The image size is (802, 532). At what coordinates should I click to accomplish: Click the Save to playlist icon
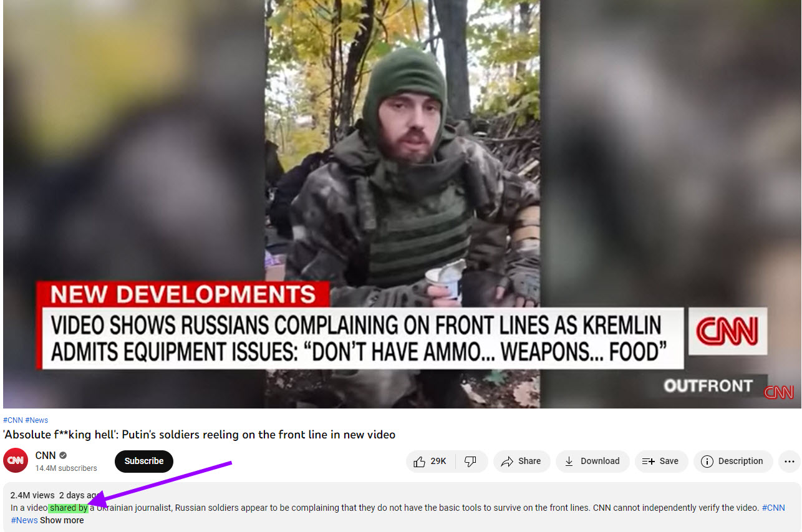coord(648,462)
